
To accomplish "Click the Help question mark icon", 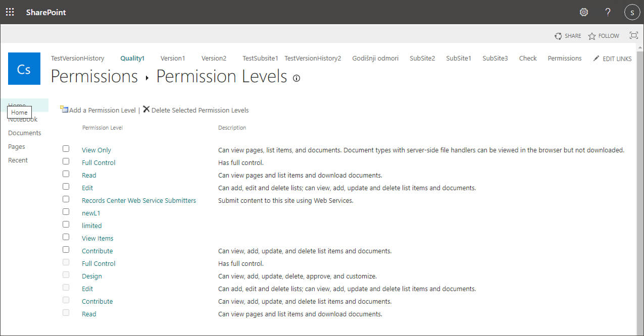I will (608, 12).
